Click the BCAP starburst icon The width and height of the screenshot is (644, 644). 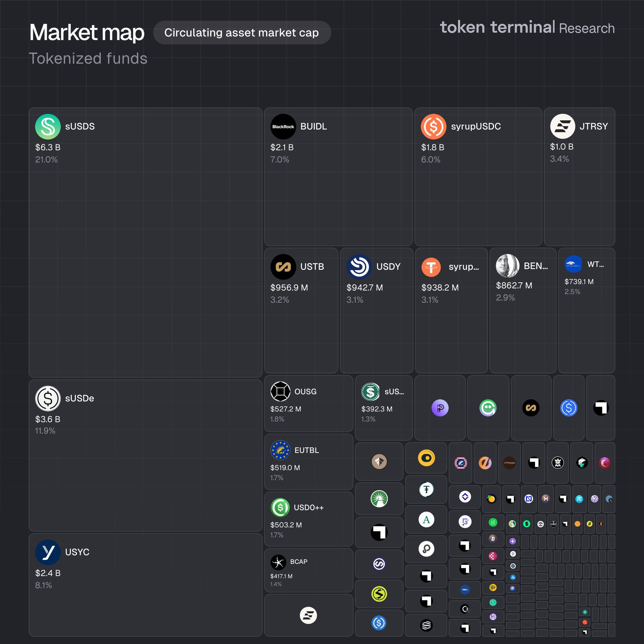(278, 563)
